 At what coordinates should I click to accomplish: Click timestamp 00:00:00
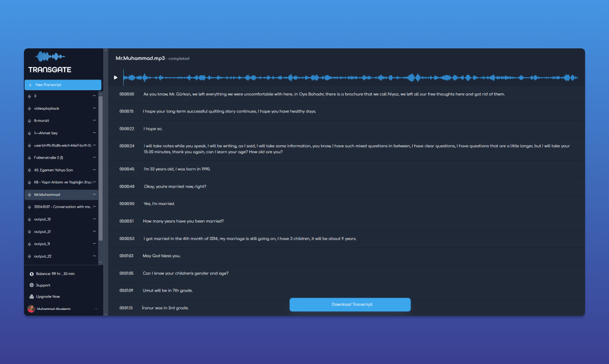tap(127, 94)
